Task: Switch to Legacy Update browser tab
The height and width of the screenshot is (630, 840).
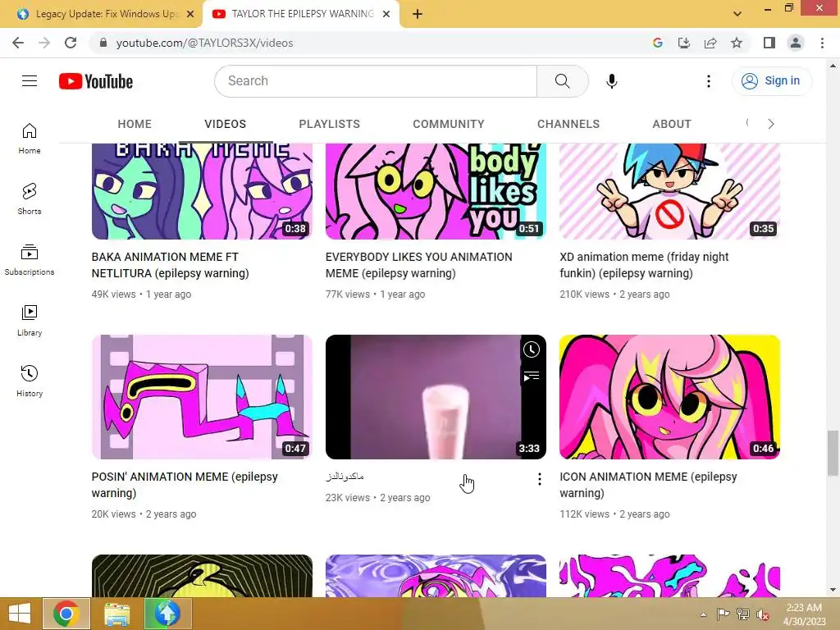Action: pyautogui.click(x=101, y=14)
